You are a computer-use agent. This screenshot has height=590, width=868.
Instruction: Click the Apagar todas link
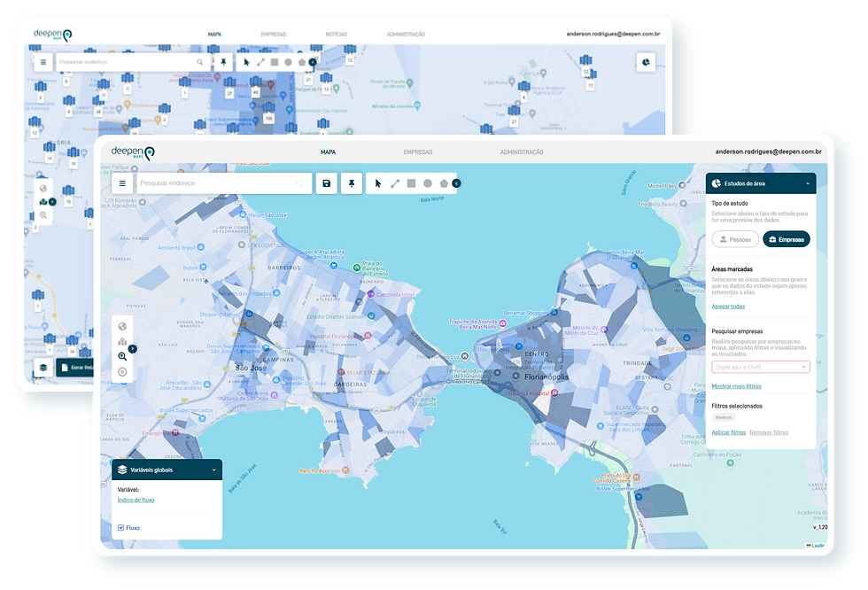[728, 306]
